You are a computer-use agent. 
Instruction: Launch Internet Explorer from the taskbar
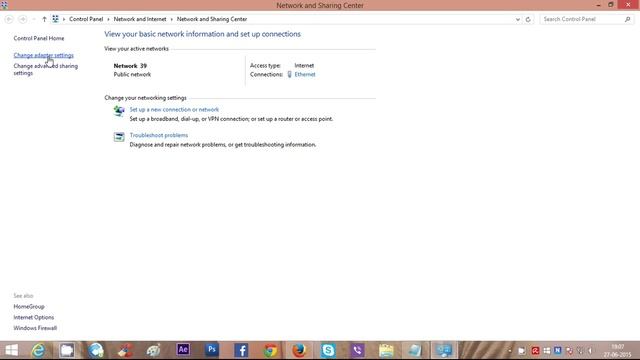pyautogui.click(x=38, y=350)
